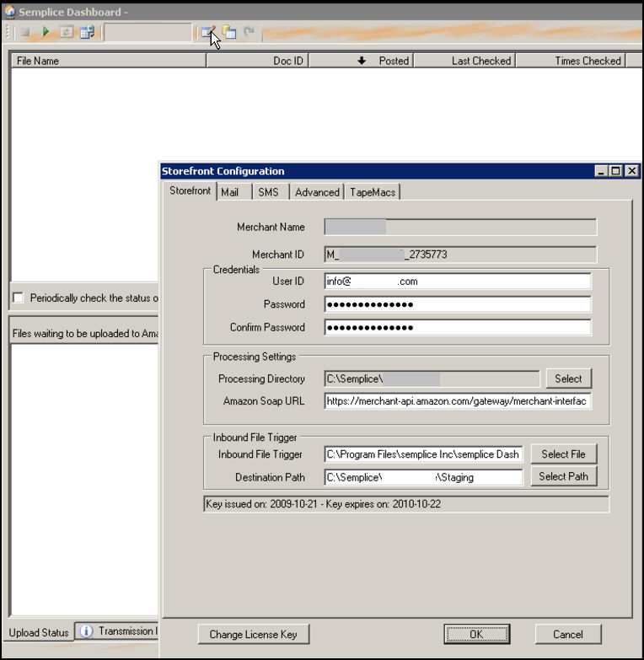This screenshot has height=660, width=644.
Task: Cancel the Storefront Configuration dialog
Action: (568, 635)
